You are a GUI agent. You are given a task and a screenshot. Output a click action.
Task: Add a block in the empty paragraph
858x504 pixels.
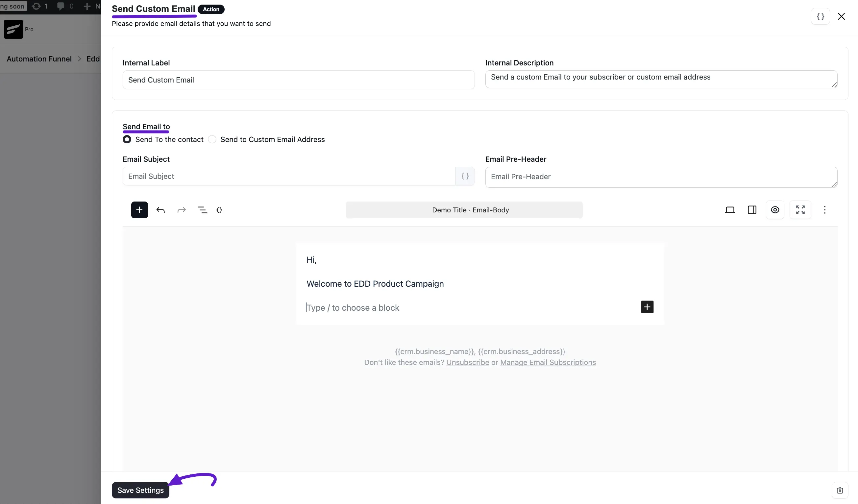(x=647, y=307)
